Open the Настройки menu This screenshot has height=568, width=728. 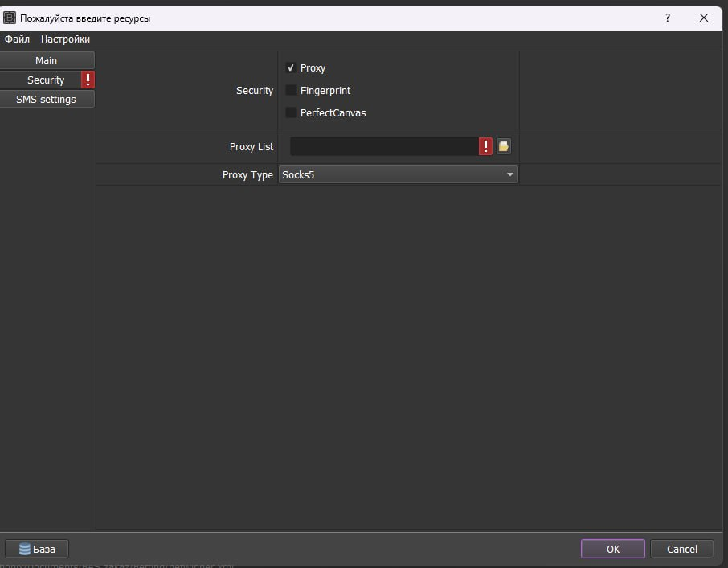(65, 39)
